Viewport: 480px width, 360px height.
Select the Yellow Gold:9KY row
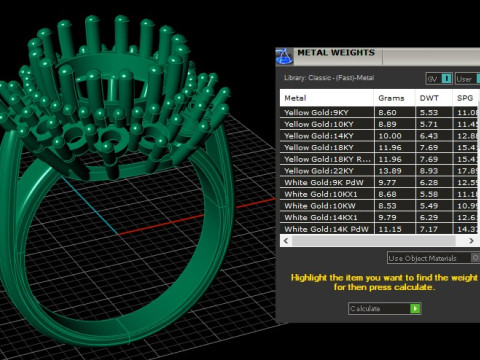pos(379,112)
